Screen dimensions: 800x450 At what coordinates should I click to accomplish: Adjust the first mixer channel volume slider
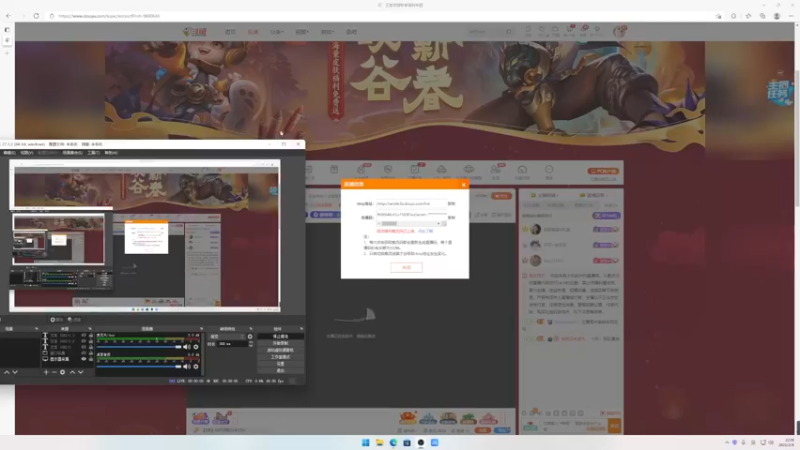(x=139, y=347)
